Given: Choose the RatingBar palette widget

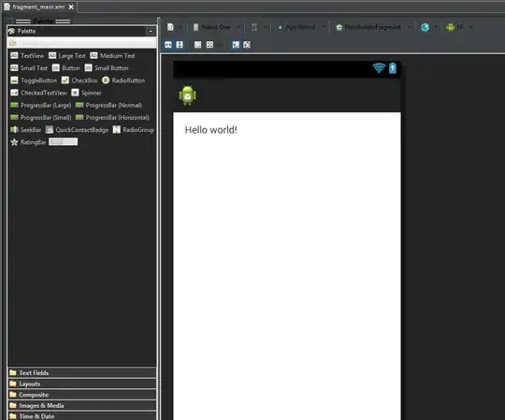Looking at the screenshot, I should click(x=28, y=142).
